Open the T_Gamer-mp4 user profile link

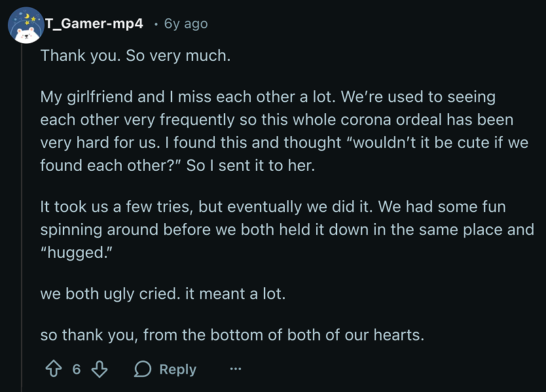tap(94, 24)
